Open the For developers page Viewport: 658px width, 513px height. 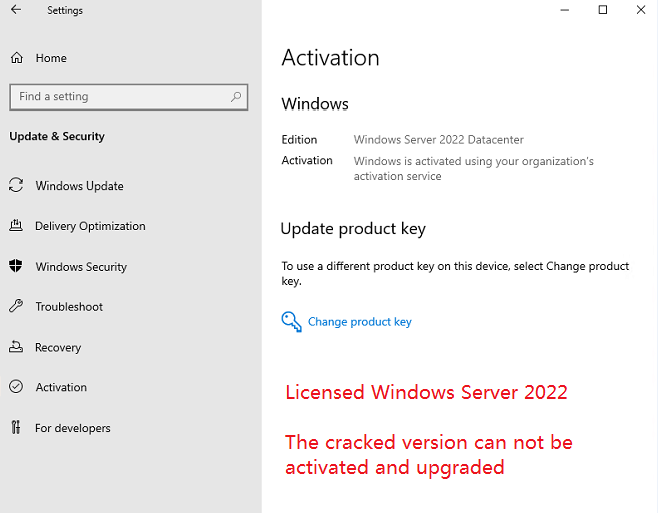coord(73,428)
